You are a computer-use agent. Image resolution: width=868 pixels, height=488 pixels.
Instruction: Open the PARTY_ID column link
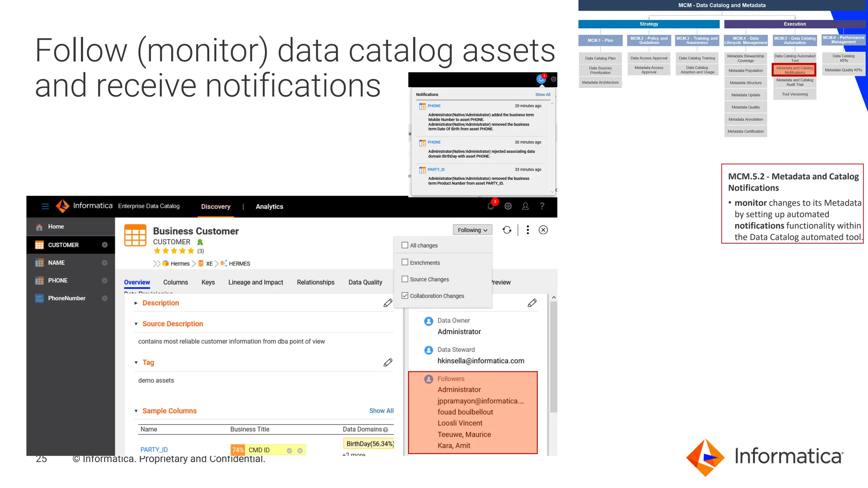[154, 450]
